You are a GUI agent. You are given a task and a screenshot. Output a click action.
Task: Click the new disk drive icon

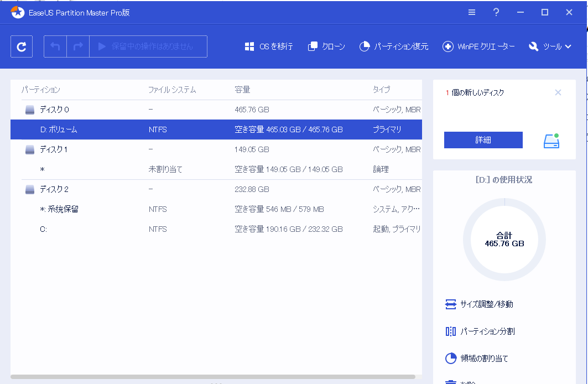pos(551,141)
